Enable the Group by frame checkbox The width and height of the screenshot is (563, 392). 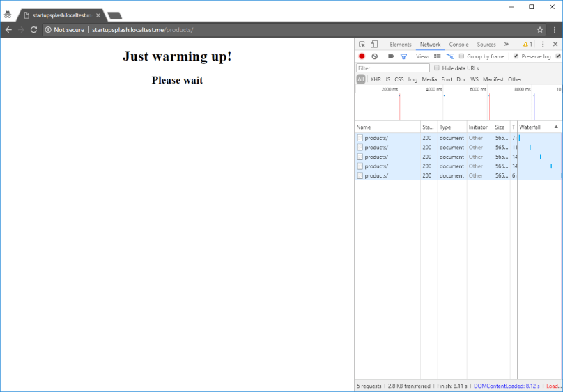pos(461,56)
